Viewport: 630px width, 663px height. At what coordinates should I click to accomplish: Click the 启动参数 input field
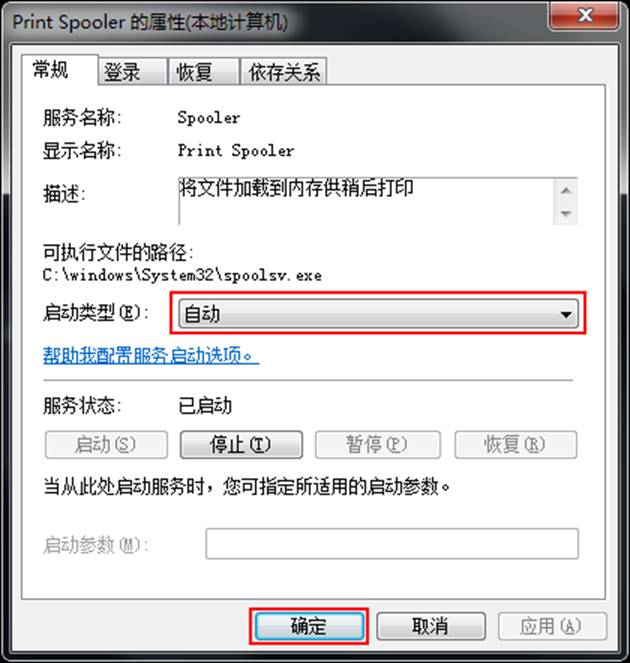[x=392, y=544]
